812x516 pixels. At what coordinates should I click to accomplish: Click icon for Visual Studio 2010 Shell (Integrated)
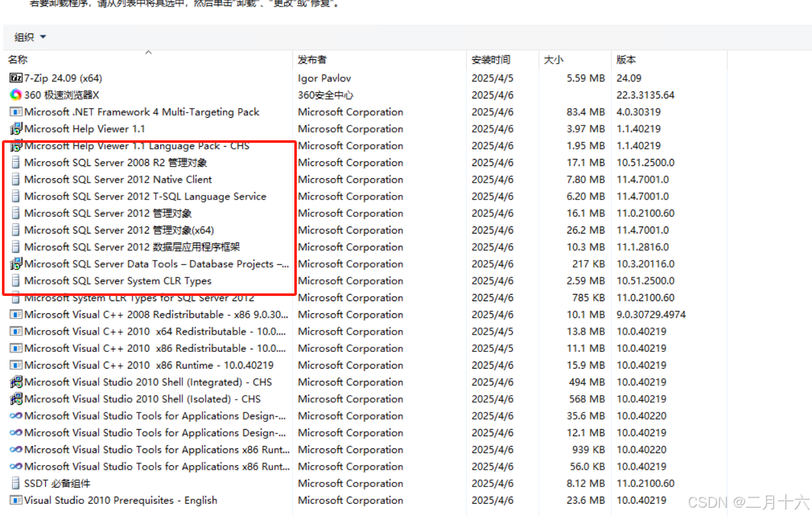point(16,382)
